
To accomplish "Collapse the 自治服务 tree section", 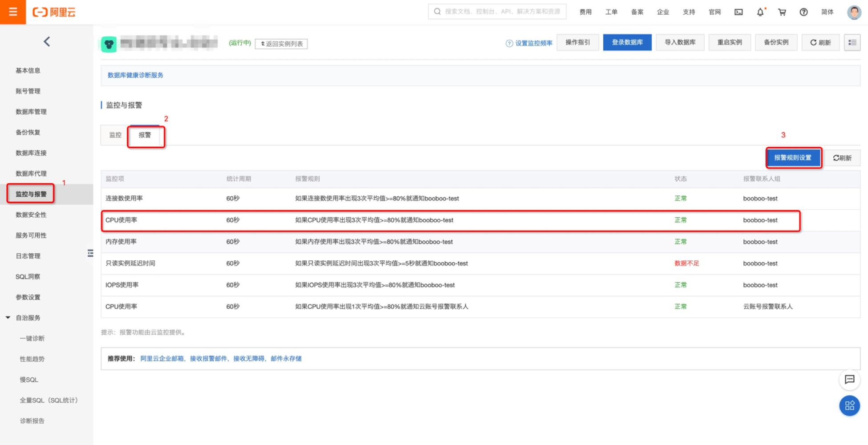I will (8, 318).
